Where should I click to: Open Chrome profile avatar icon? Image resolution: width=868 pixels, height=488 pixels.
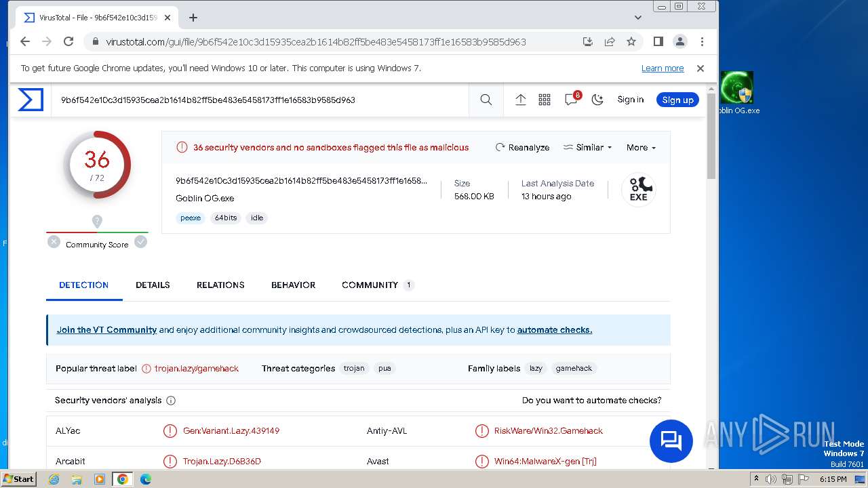(x=679, y=41)
